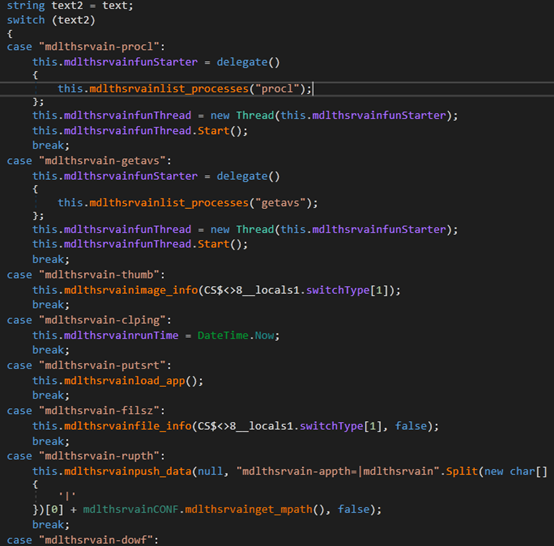Click the mdlthsrvainimage_info method name
The width and height of the screenshot is (554, 546).
click(131, 290)
